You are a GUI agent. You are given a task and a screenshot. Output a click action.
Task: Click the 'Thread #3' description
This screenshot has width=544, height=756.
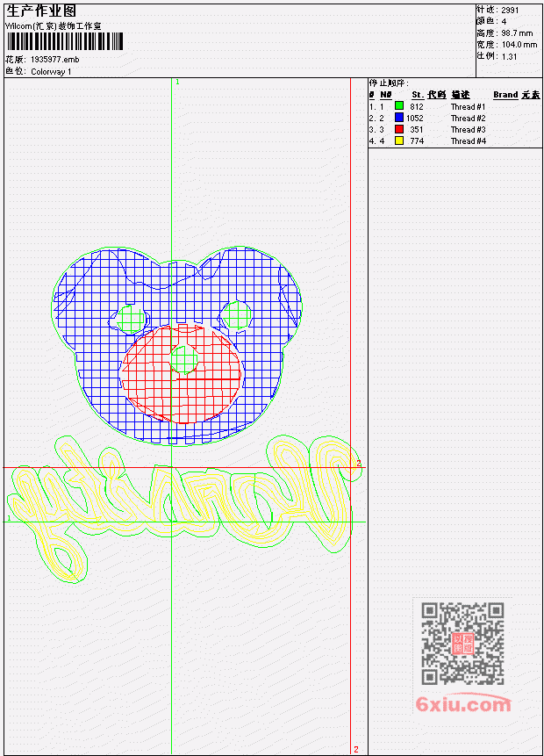(468, 130)
